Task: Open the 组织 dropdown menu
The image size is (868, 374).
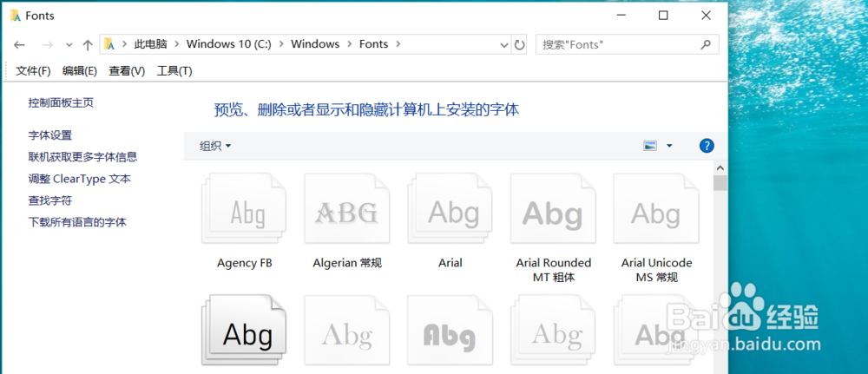Action: [215, 146]
